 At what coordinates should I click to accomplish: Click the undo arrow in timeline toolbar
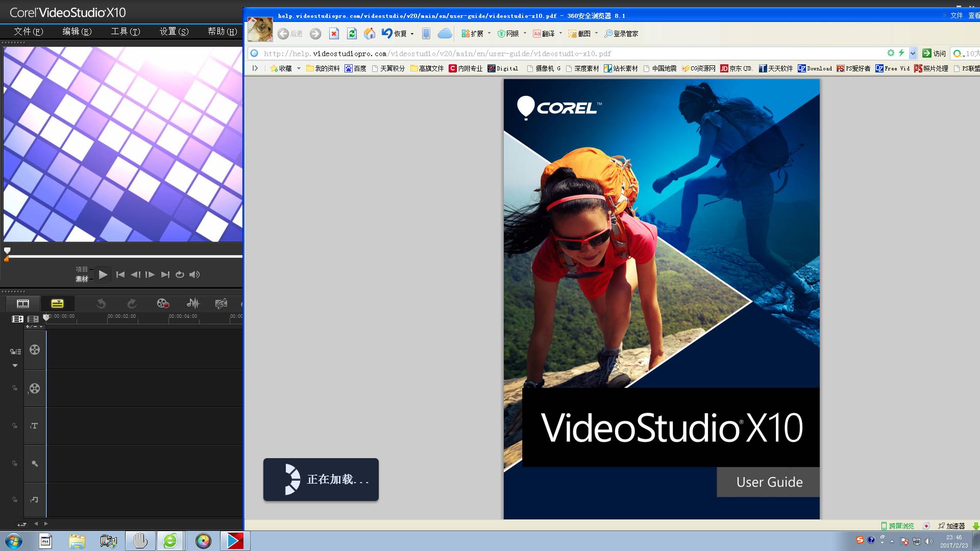[x=101, y=304]
